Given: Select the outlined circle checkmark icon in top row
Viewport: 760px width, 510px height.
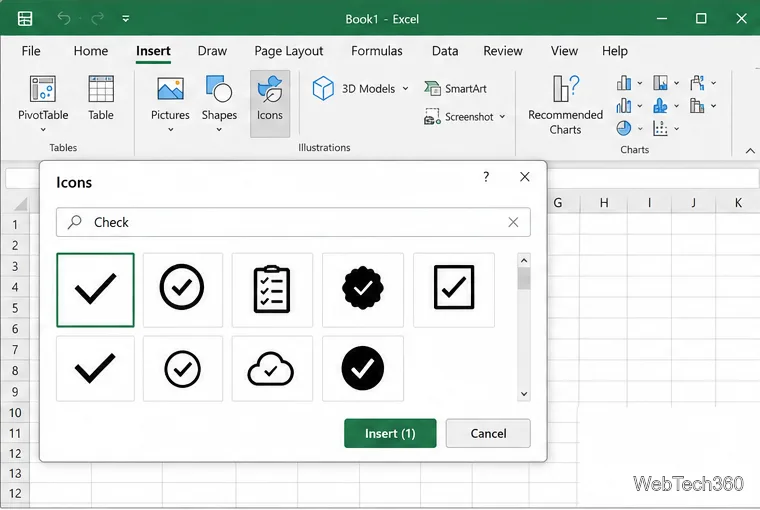Looking at the screenshot, I should (182, 289).
